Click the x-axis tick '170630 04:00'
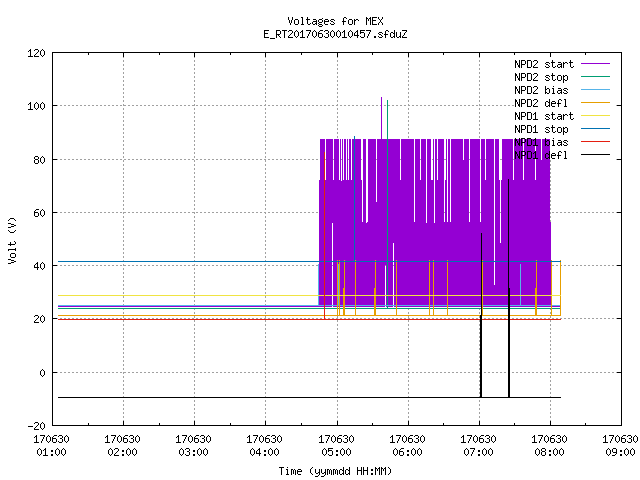Image resolution: width=640 pixels, height=480 pixels. [264, 446]
